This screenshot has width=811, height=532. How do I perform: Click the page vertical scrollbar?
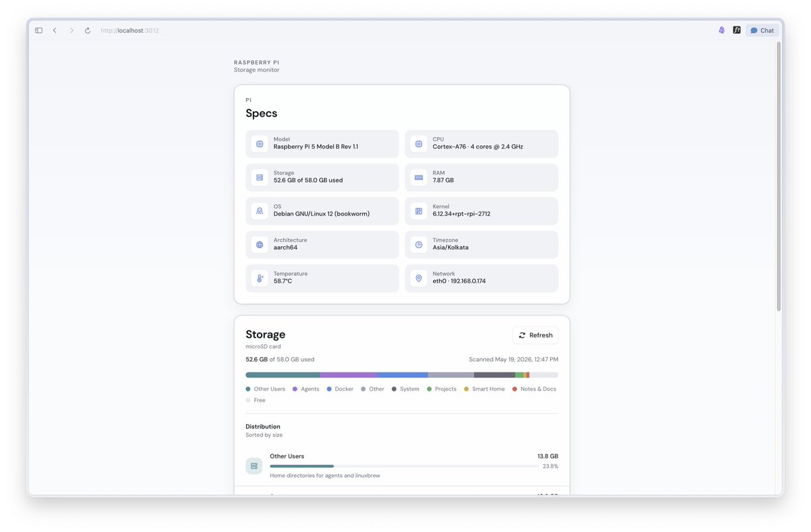pyautogui.click(x=779, y=176)
